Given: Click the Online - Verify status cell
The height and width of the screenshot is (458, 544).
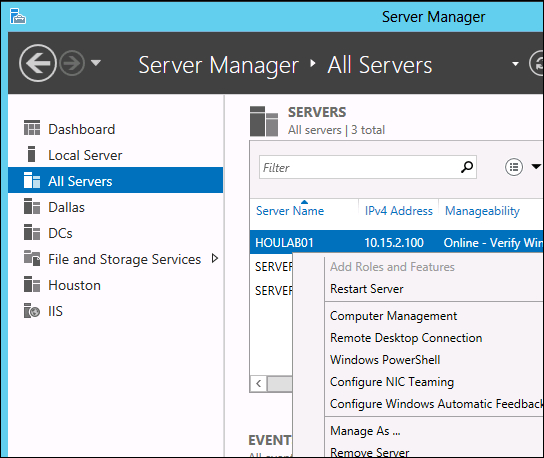Looking at the screenshot, I should pyautogui.click(x=493, y=243).
